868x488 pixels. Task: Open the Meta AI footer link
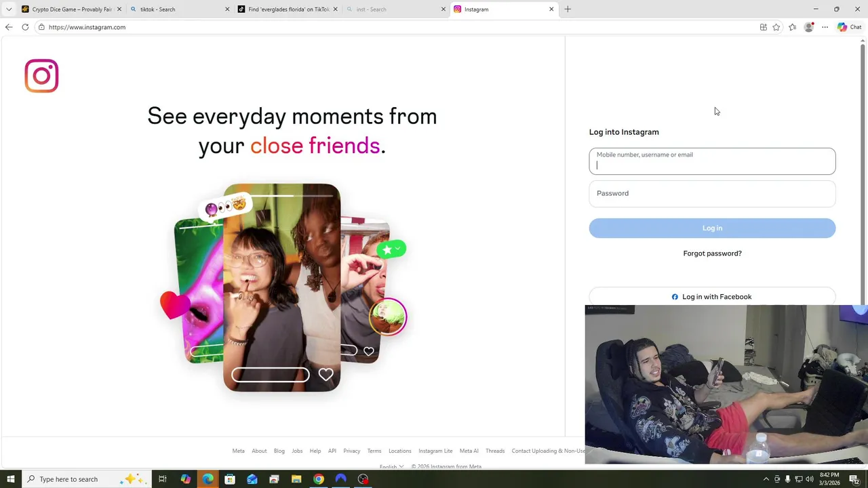tap(469, 451)
